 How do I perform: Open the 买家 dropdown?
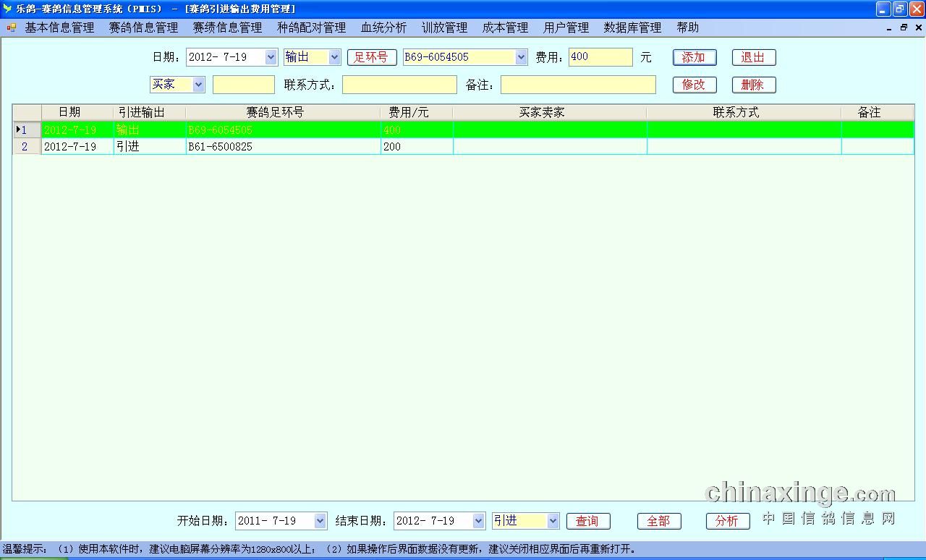point(198,85)
